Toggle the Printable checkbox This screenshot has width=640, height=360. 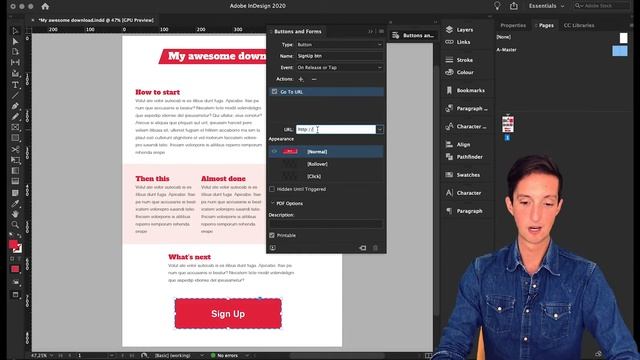click(x=272, y=236)
